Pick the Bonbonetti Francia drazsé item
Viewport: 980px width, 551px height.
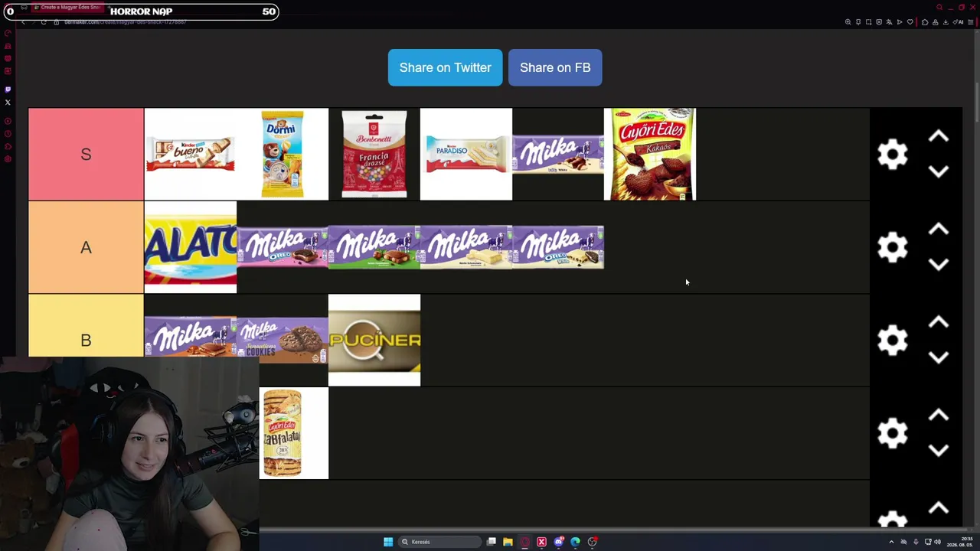pos(374,155)
